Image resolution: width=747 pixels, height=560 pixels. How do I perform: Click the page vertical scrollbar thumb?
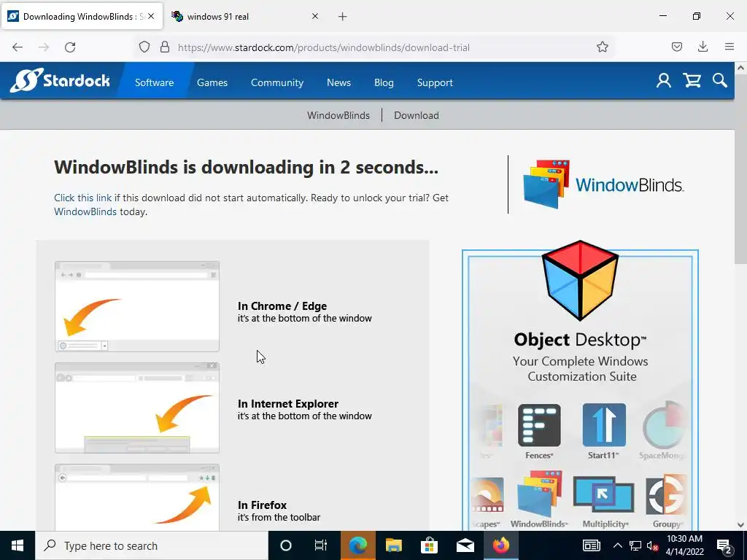click(741, 169)
